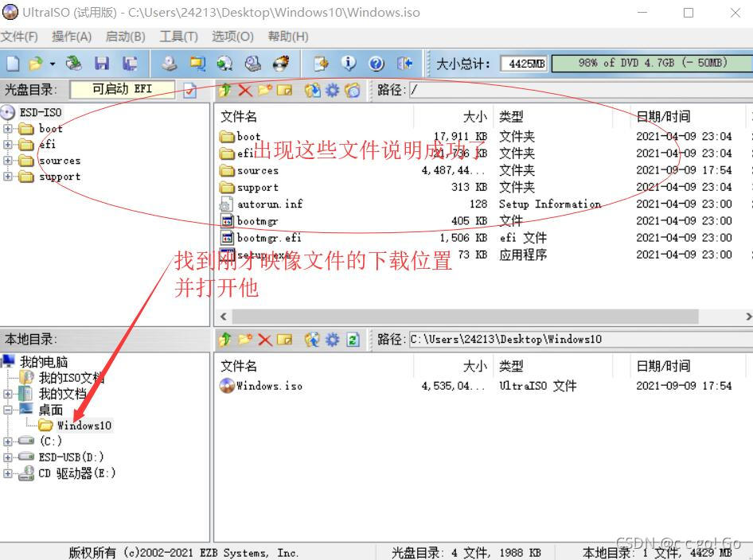Expand the (C:) drive node
The image size is (753, 560).
click(x=8, y=441)
